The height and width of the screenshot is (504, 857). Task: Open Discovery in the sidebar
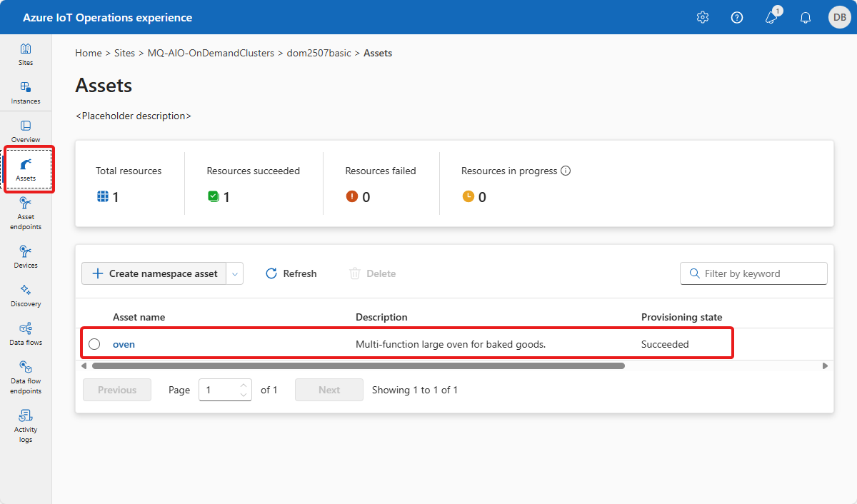pos(26,296)
